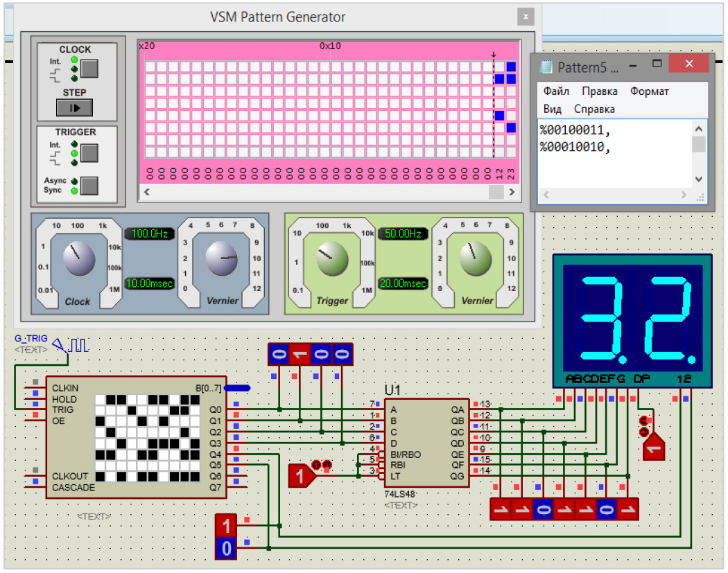Viewport: 728px width, 573px height.
Task: Click the %00100011, line in Notepad
Action: pyautogui.click(x=575, y=130)
